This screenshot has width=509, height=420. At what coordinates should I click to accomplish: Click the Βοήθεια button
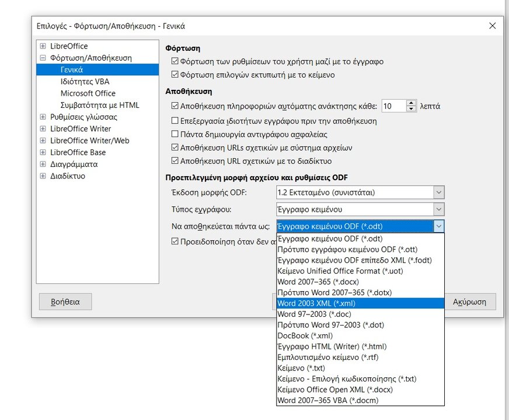tap(65, 302)
